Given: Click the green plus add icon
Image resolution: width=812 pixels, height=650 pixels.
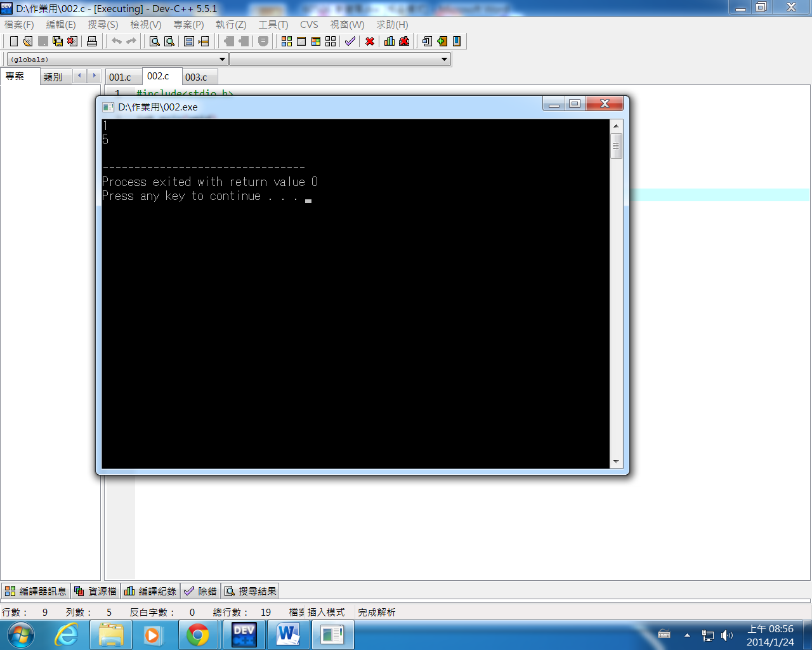Looking at the screenshot, I should tap(442, 41).
